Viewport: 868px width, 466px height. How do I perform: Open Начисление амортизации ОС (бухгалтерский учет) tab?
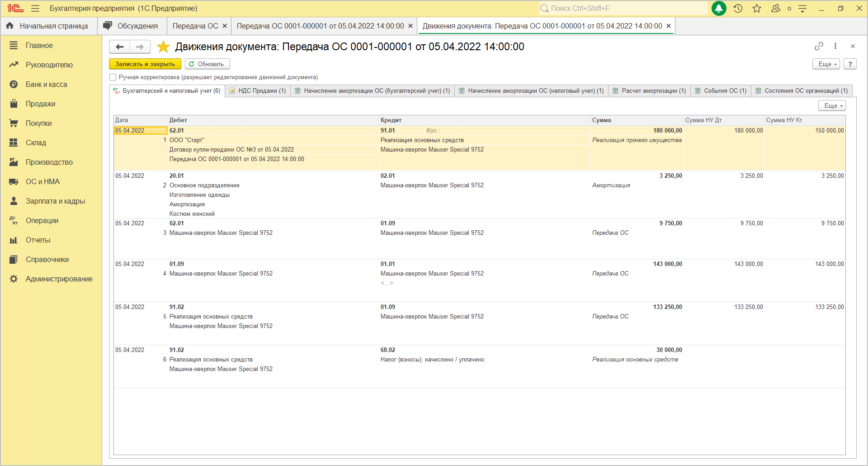373,90
